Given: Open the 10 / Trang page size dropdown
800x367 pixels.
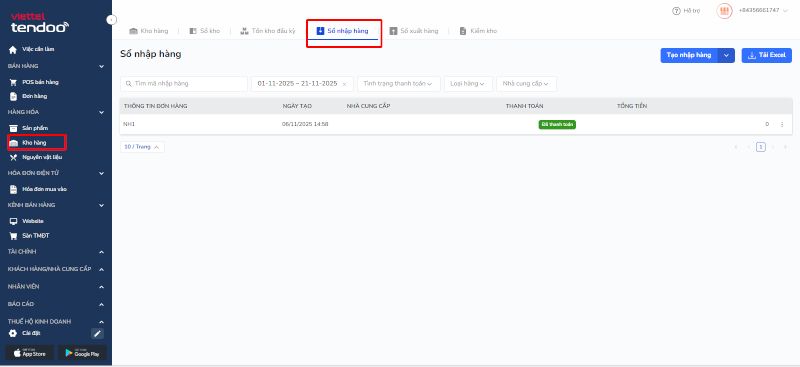Looking at the screenshot, I should tap(142, 147).
